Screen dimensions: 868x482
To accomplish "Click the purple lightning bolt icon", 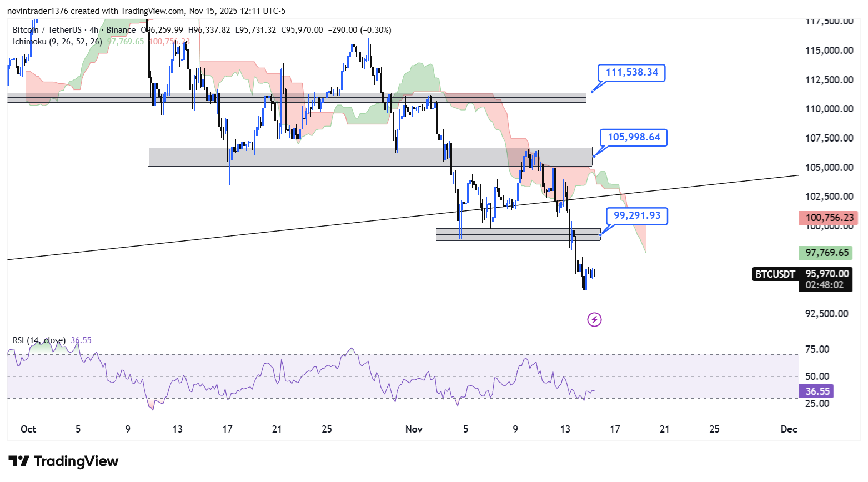I will (x=594, y=319).
